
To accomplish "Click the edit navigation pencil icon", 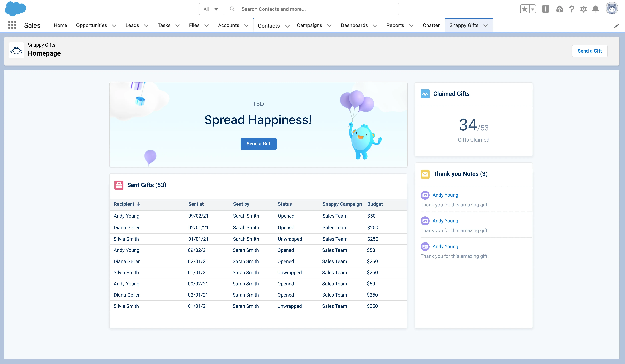I will click(x=616, y=26).
